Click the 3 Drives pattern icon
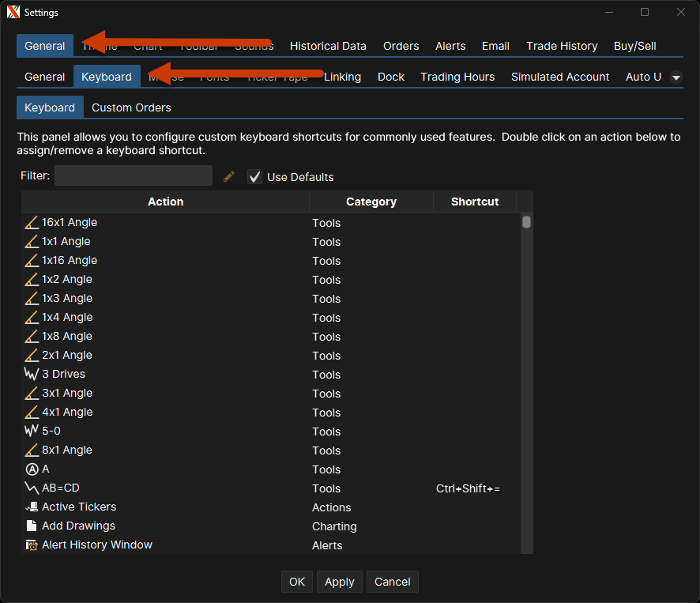The width and height of the screenshot is (700, 603). 32,375
